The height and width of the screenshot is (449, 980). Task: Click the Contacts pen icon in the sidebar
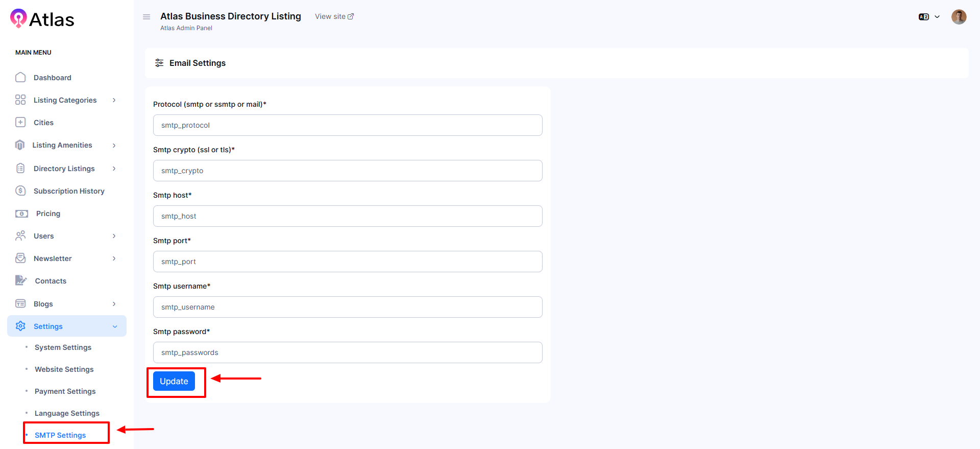21,280
